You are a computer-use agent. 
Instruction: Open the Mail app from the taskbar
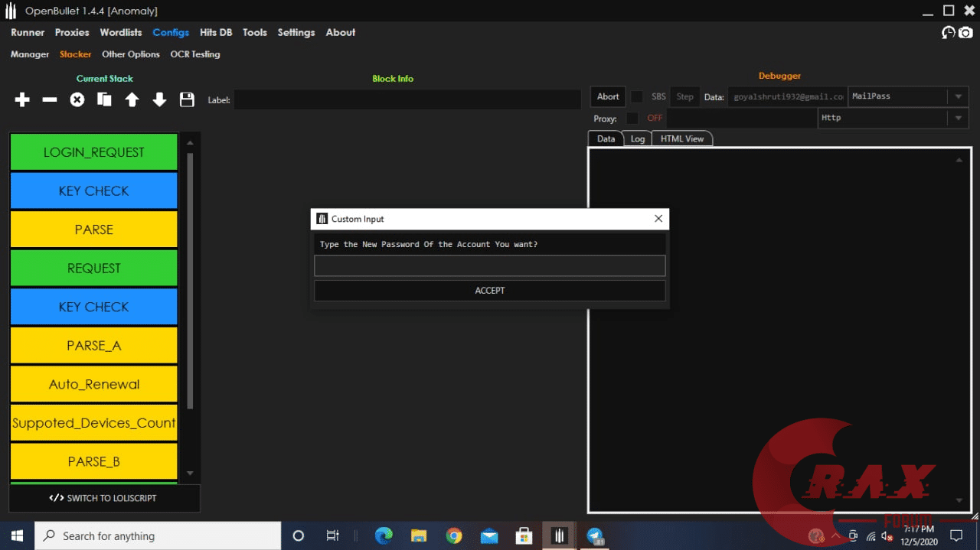[x=489, y=535]
